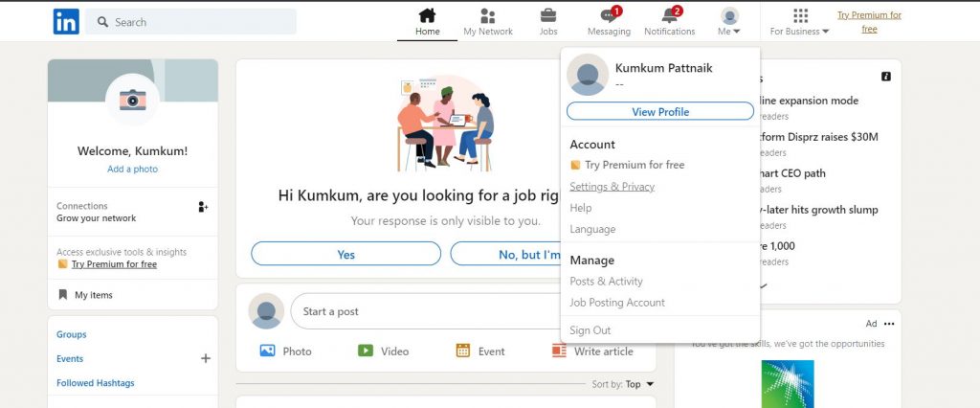Expand the For Business dropdown
Image resolution: width=980 pixels, height=408 pixels.
pyautogui.click(x=800, y=22)
